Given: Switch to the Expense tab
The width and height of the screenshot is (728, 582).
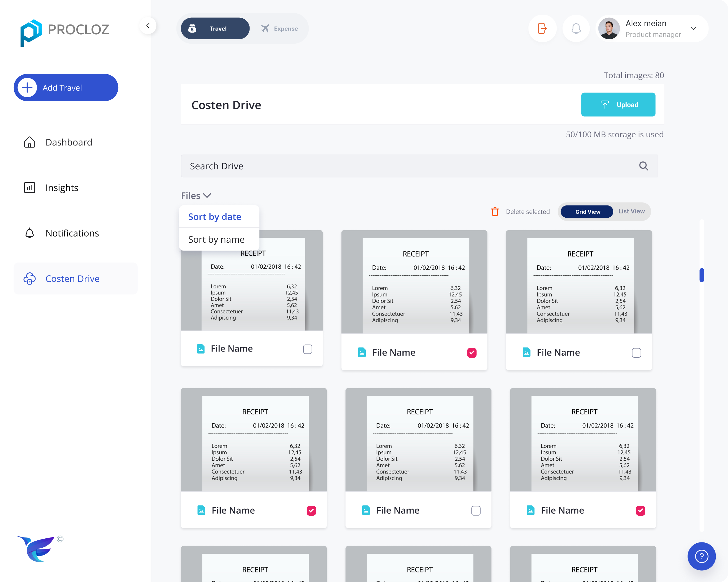Looking at the screenshot, I should [279, 29].
